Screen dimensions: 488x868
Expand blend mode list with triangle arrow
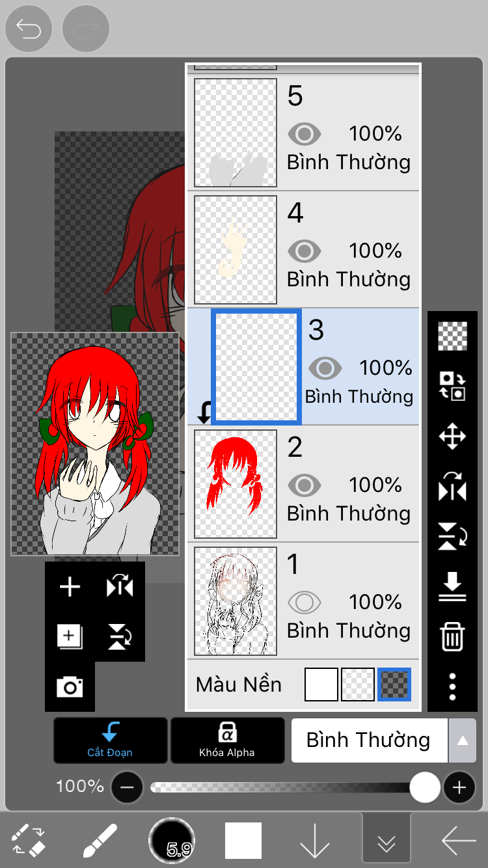[x=462, y=740]
